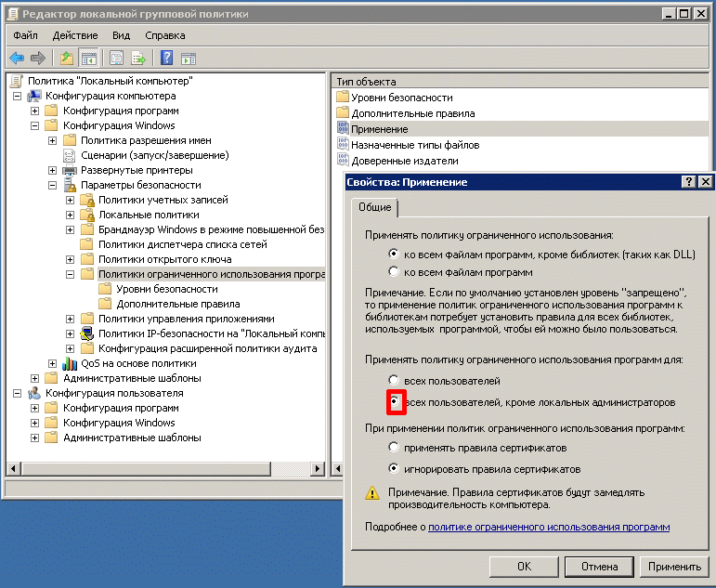This screenshot has height=588, width=716.
Task: Collapse 'Политики ограниченного использования программ' node
Action: pyautogui.click(x=70, y=275)
